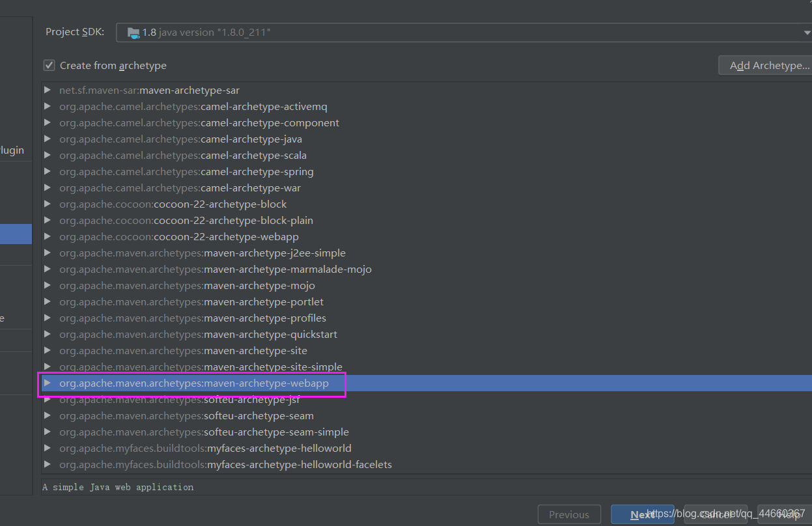
Task: Expand the camel-archetype-component row arrow
Action: pos(47,122)
